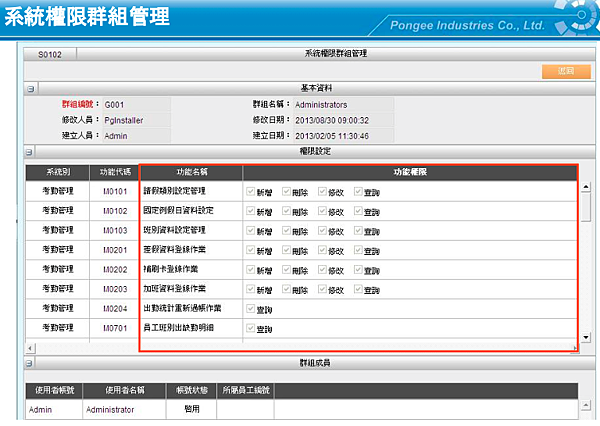Toggle 查詢 checkbox for M0204 row
Image resolution: width=600 pixels, height=426 pixels.
point(251,308)
